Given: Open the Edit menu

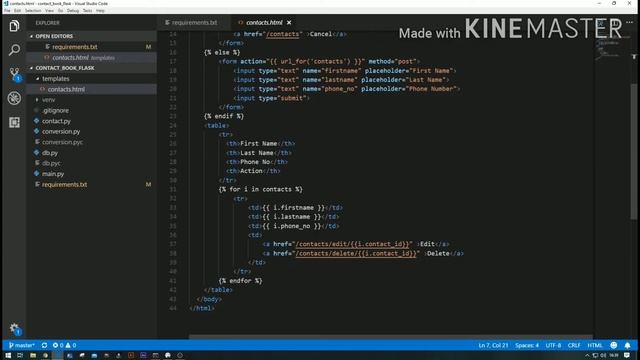Looking at the screenshot, I should coord(18,11).
